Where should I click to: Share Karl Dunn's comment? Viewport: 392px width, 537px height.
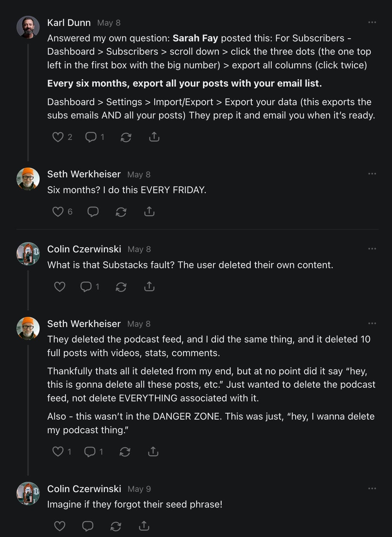pyautogui.click(x=154, y=137)
